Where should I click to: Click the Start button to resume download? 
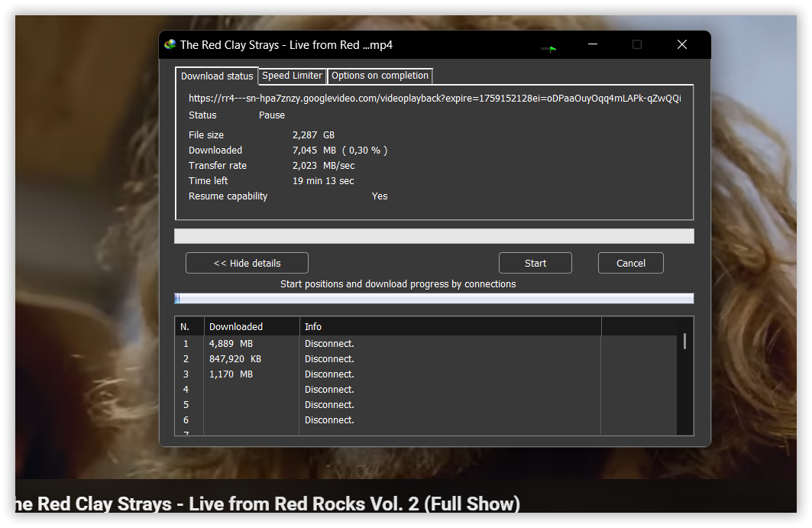[535, 263]
